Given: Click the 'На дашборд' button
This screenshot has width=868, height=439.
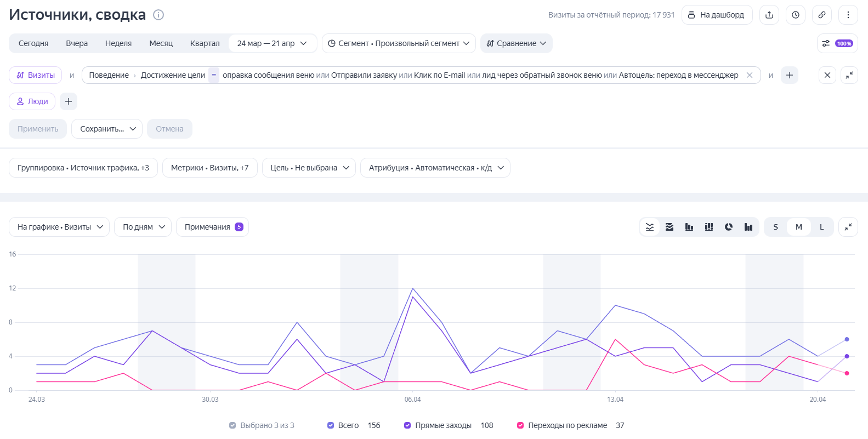Looking at the screenshot, I should tap(717, 15).
